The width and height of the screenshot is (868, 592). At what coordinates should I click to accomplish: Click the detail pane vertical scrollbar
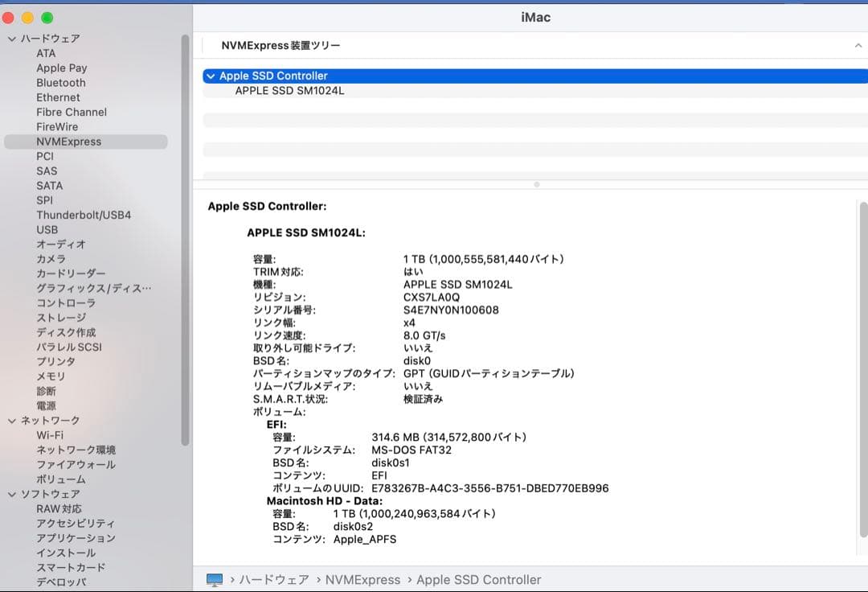point(863,369)
